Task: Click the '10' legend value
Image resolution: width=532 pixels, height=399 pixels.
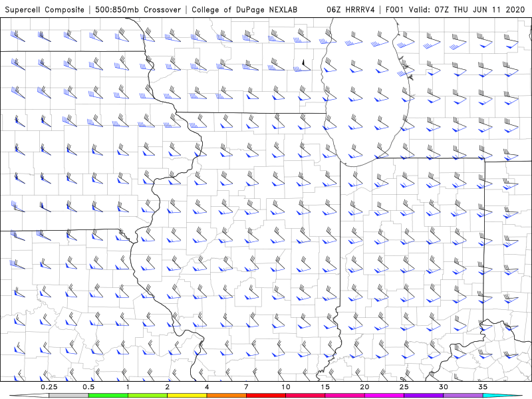Action: pos(286,387)
